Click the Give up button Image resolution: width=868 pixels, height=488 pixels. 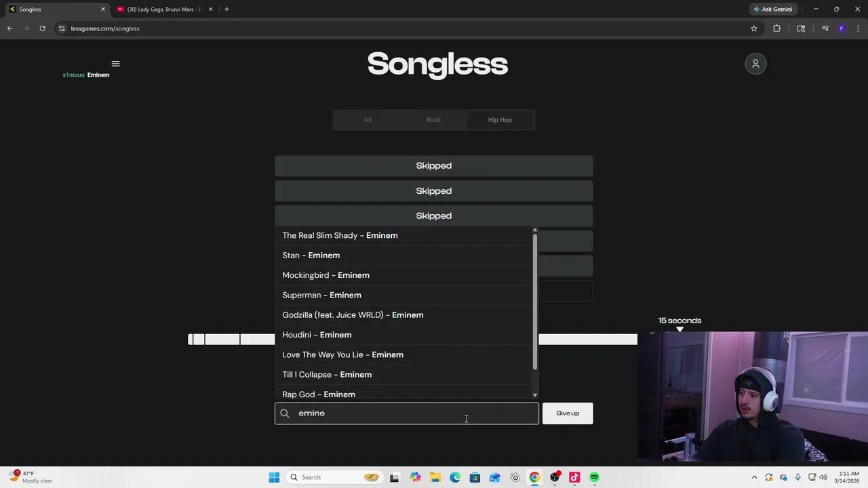(568, 413)
